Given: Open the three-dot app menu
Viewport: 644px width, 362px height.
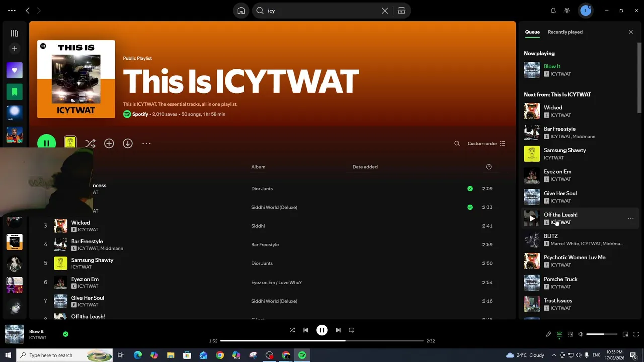Looking at the screenshot, I should (x=12, y=10).
